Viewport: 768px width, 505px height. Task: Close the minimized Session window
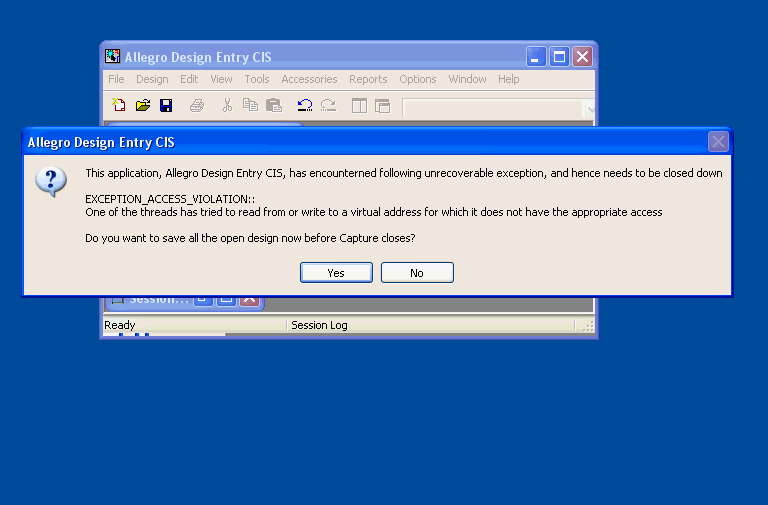point(249,300)
